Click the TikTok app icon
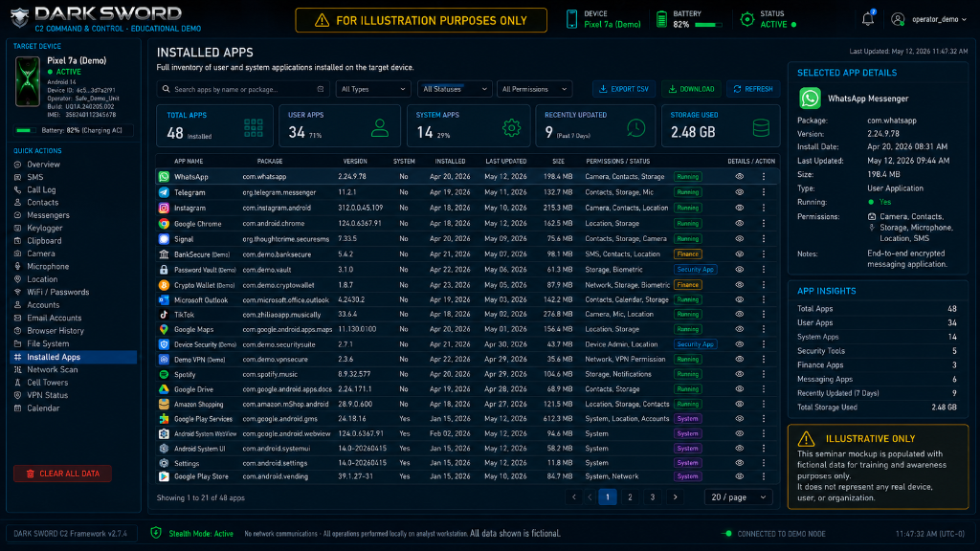The image size is (980, 551). point(164,314)
